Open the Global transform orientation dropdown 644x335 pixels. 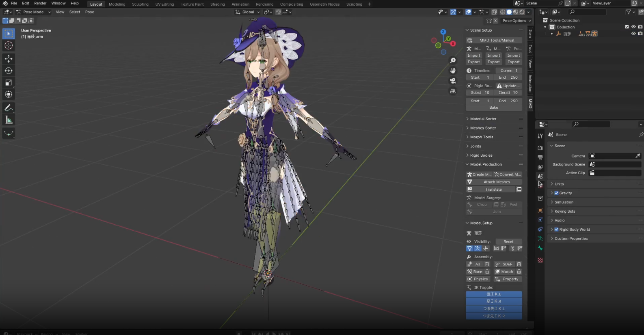tap(248, 12)
